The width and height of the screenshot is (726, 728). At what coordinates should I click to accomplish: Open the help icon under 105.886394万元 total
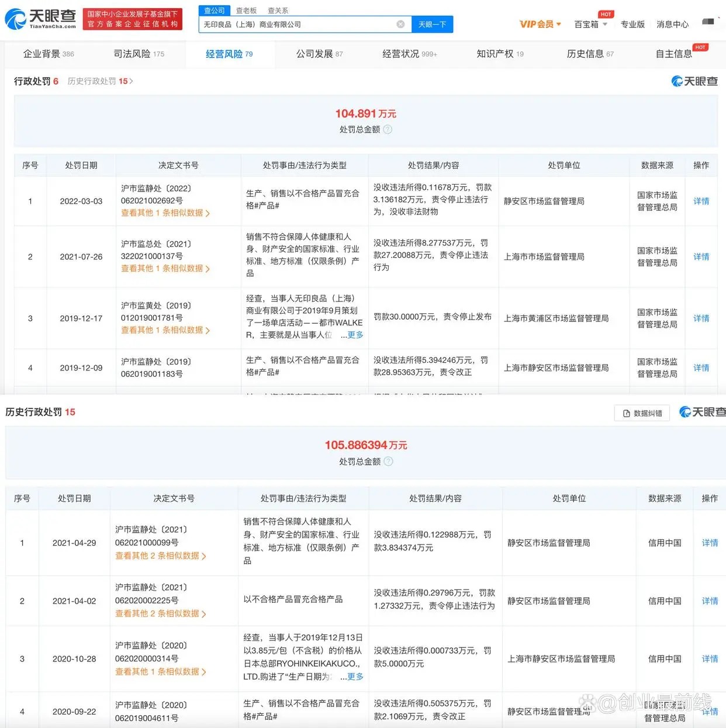click(389, 461)
